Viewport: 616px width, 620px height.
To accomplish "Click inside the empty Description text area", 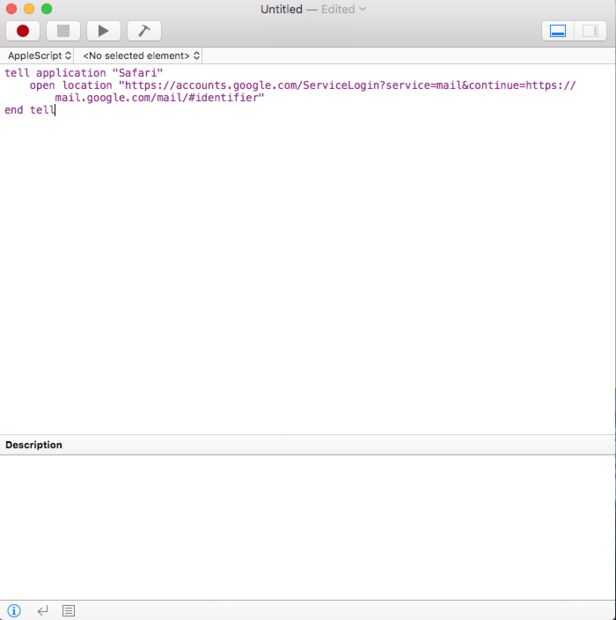I will coord(307,527).
